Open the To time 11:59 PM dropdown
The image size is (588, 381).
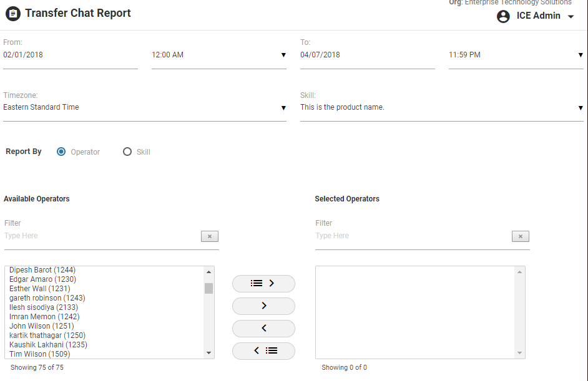(x=516, y=55)
